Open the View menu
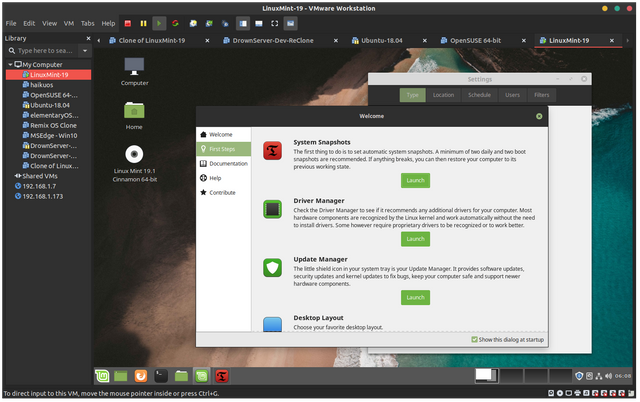 49,23
